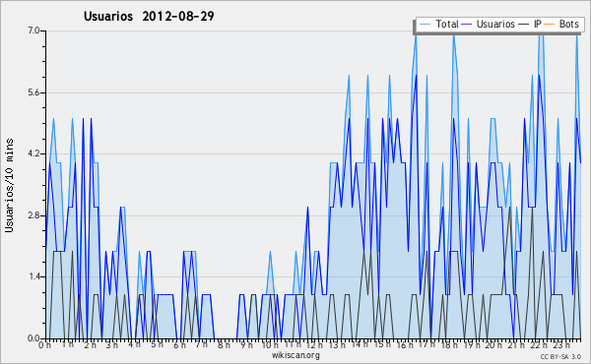Click the 'CC BY-SA 3.0' license text

tap(560, 356)
